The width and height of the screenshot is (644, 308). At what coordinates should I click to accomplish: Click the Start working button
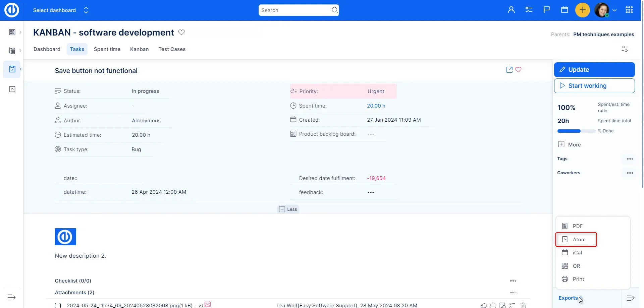(594, 86)
